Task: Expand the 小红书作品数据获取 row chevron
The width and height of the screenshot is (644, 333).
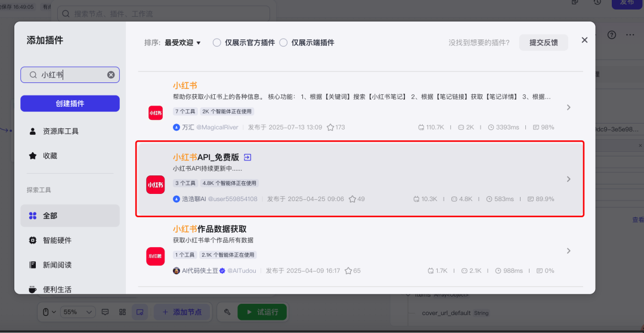Action: tap(569, 251)
